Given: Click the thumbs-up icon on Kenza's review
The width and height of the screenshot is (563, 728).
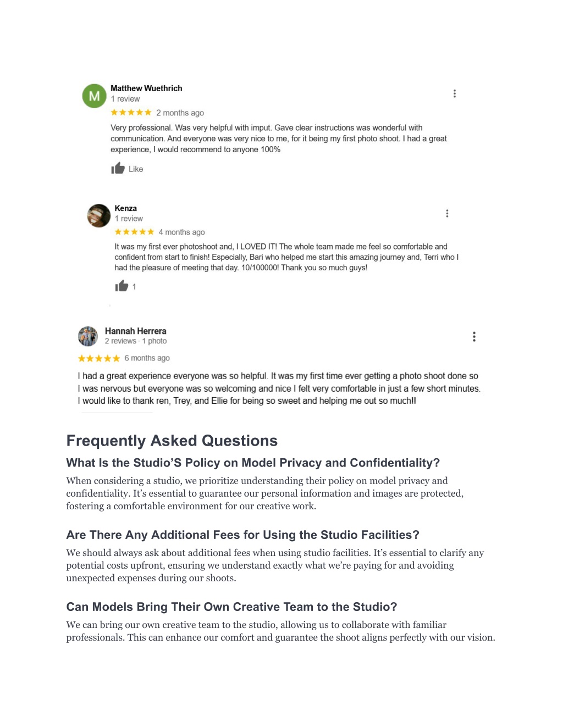Looking at the screenshot, I should pos(122,286).
